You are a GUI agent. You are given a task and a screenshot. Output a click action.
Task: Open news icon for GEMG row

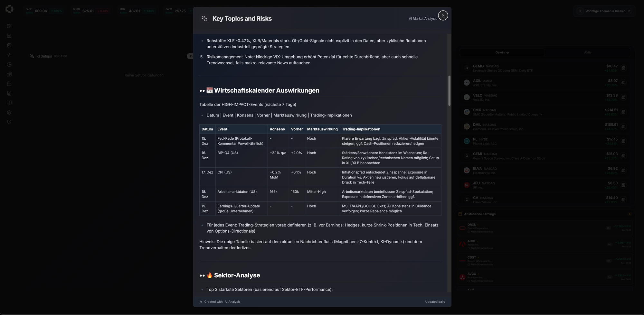[x=623, y=68]
